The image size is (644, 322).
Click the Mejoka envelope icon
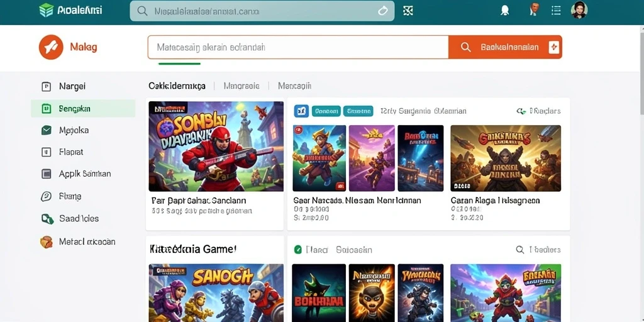click(x=47, y=130)
